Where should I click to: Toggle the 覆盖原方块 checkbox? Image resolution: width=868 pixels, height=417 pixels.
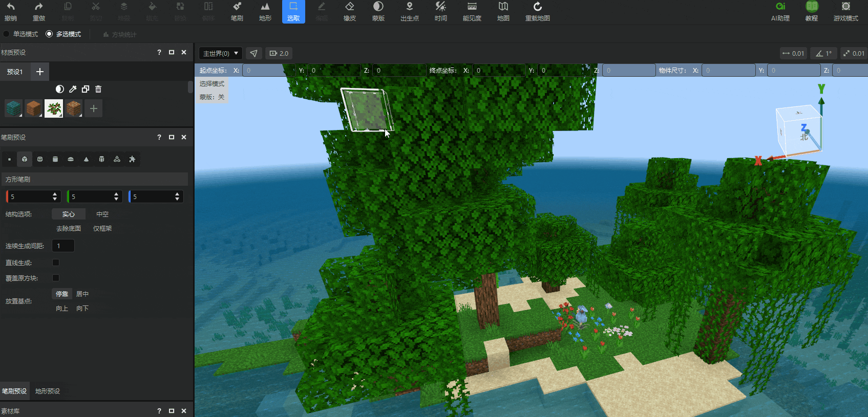point(56,278)
